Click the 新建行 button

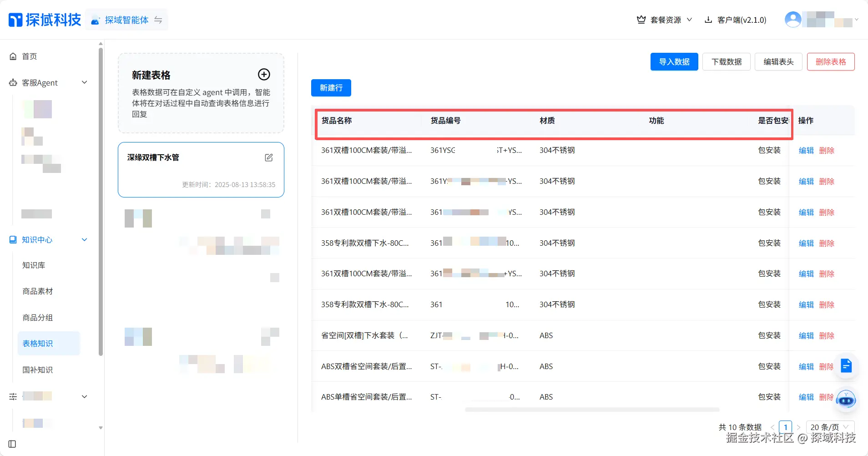click(331, 88)
